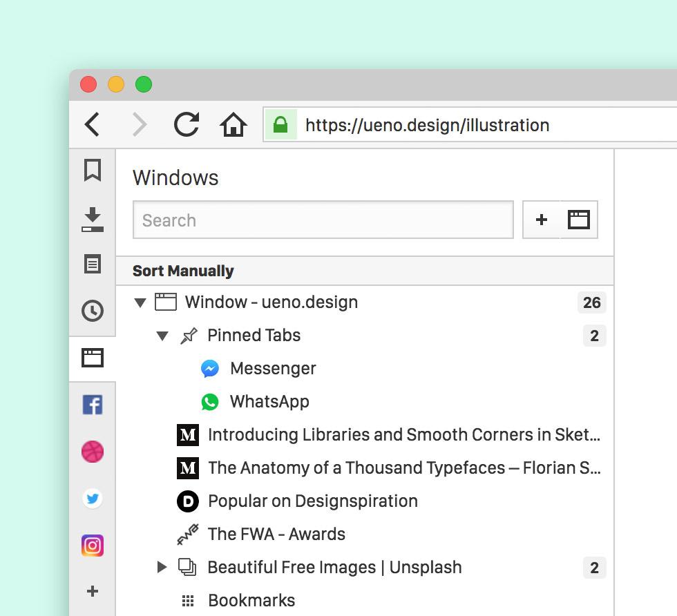This screenshot has height=616, width=677.
Task: Open The Anatomy of a Thousand Typefaces tab
Action: 365,468
